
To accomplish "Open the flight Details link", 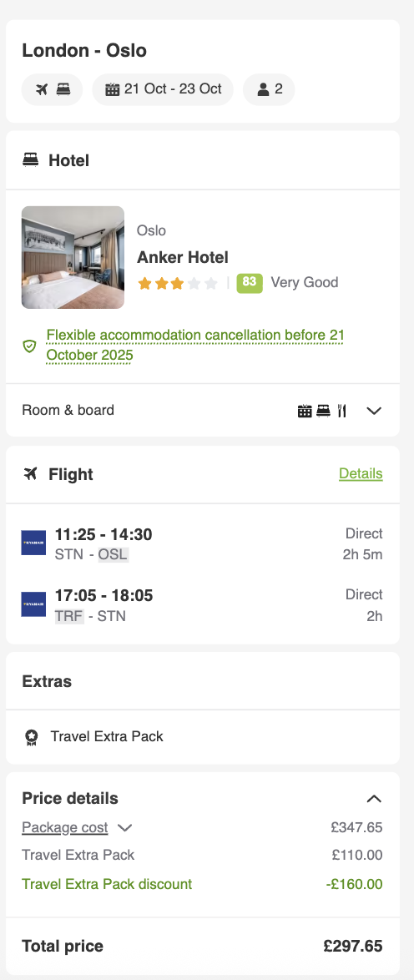I will tap(361, 474).
